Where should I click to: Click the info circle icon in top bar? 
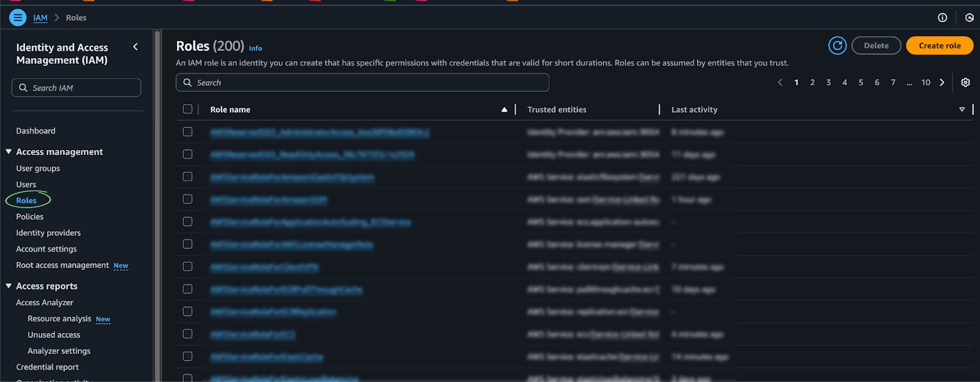pyautogui.click(x=943, y=18)
